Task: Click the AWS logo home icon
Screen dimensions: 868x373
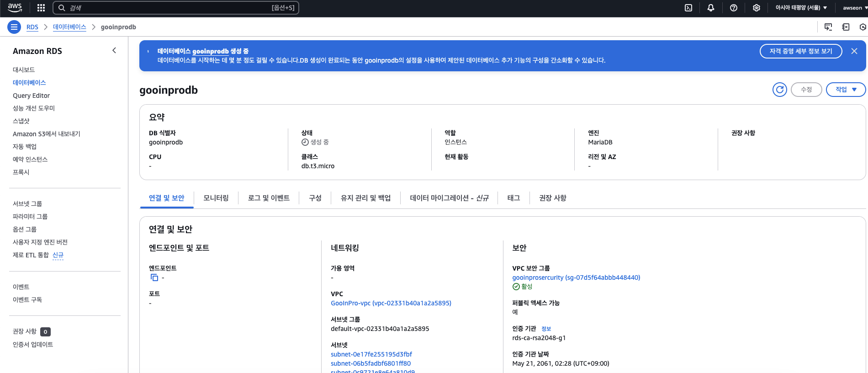Action: click(15, 7)
